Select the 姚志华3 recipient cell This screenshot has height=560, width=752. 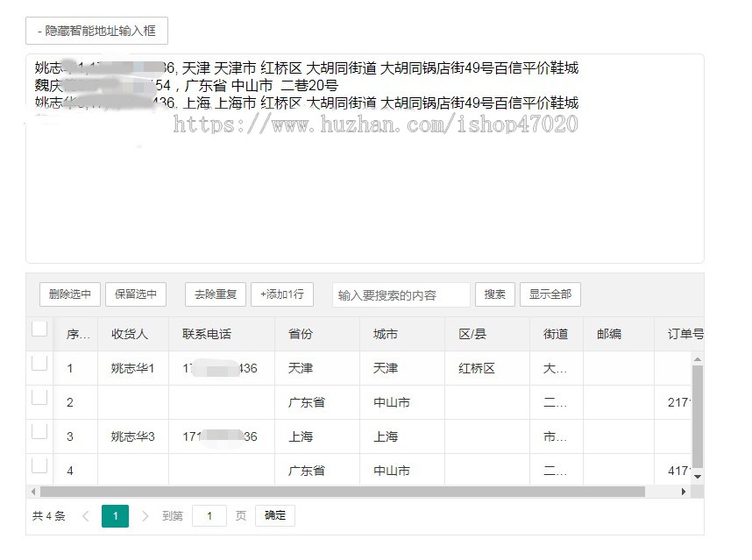pos(133,436)
